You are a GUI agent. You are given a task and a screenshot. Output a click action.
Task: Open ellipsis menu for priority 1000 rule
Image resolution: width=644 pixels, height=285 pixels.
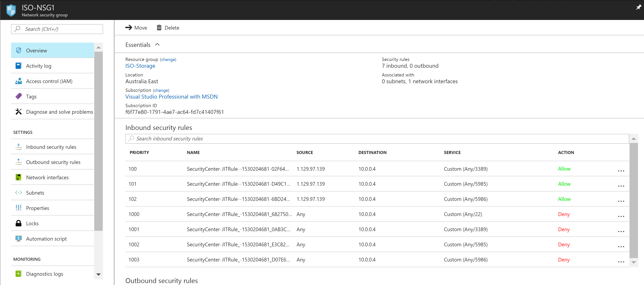[621, 216]
